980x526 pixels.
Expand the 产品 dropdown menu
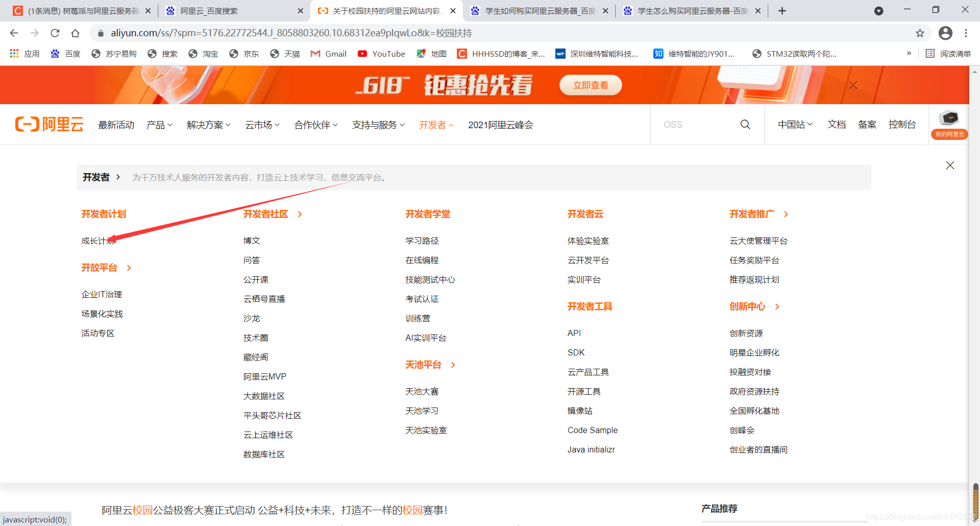(x=160, y=125)
